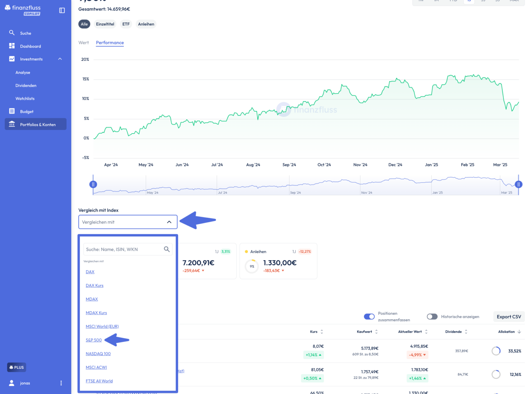
Task: Click the 7.200,91€ summary card
Action: tap(206, 261)
